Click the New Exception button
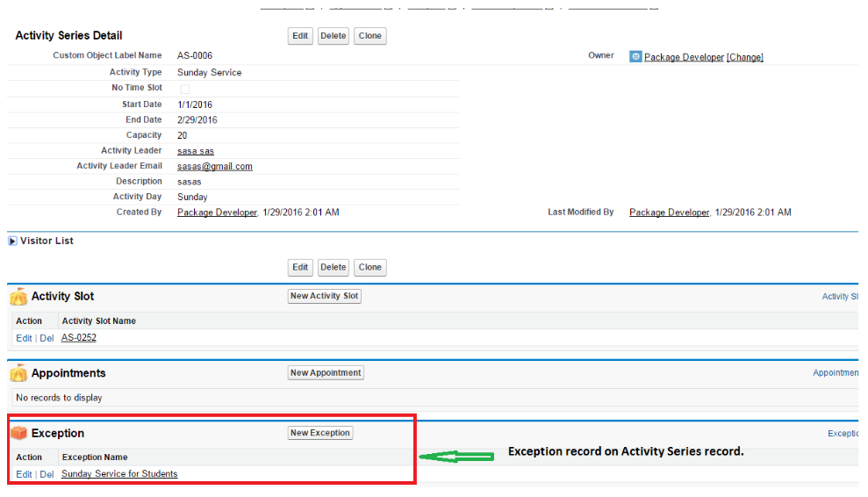 (x=320, y=433)
